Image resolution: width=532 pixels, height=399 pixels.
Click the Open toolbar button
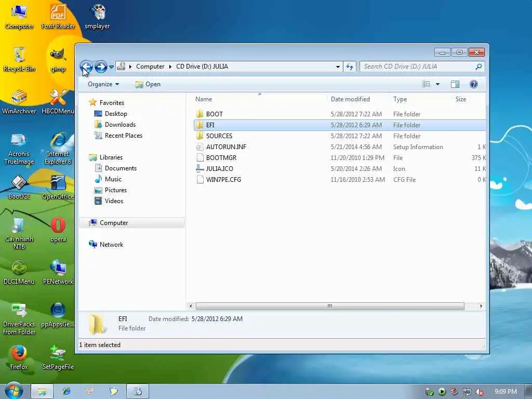click(148, 84)
